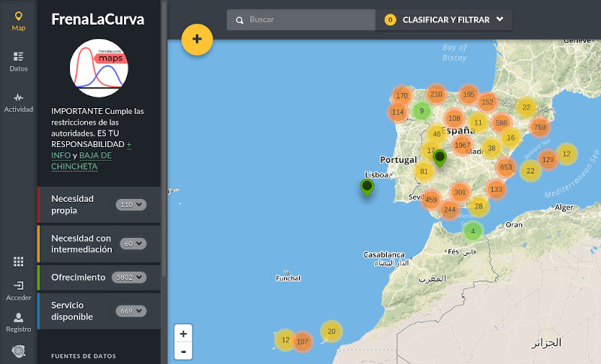The image size is (601, 364).
Task: Open the 108 cluster marker
Action: pyautogui.click(x=455, y=119)
